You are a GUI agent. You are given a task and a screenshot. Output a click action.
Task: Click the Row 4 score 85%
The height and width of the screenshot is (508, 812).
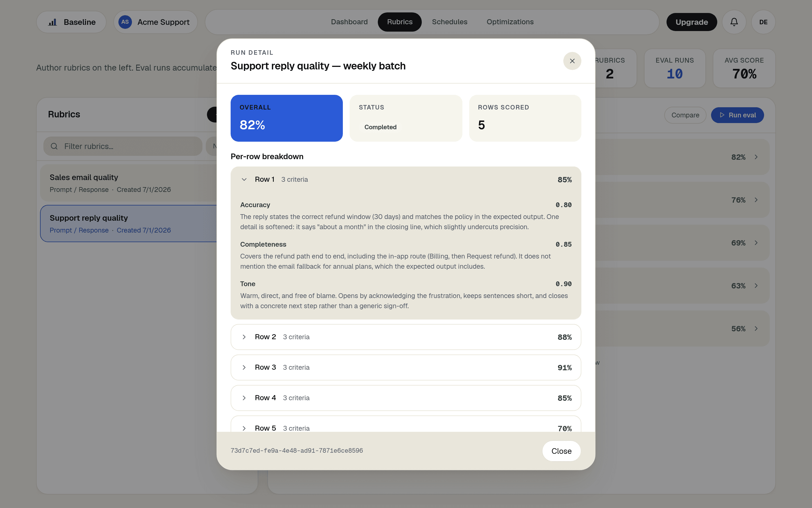(565, 398)
